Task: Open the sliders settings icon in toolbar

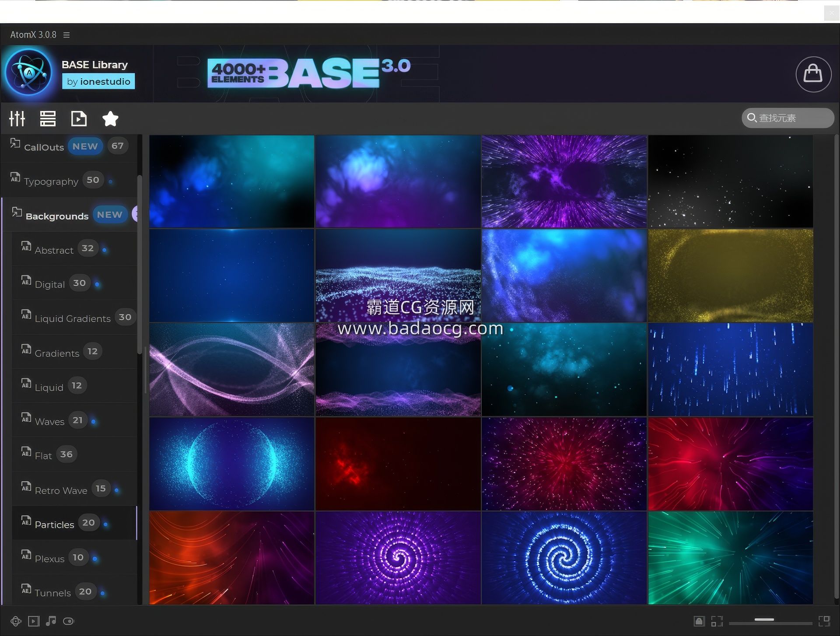Action: point(17,119)
